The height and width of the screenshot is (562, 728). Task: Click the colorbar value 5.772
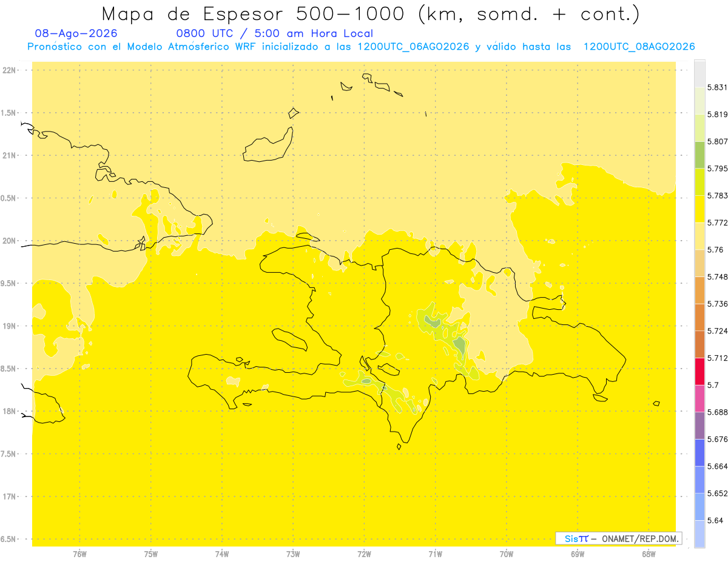click(718, 222)
